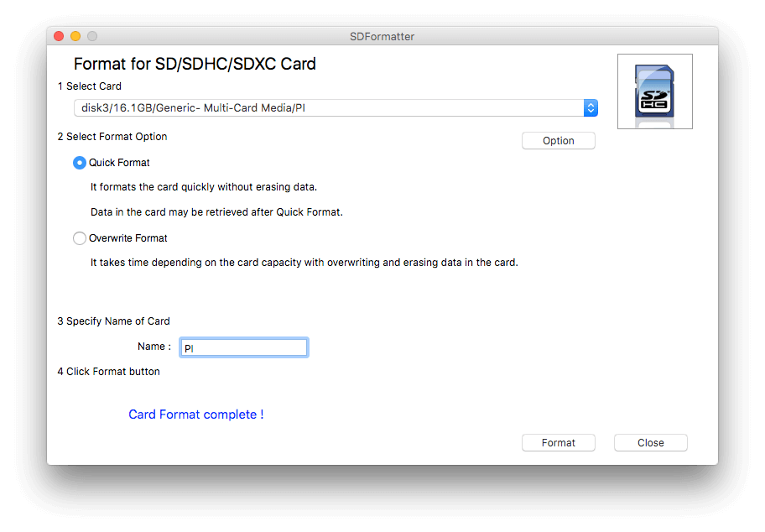Close the SDFormatter window with red button

59,36
